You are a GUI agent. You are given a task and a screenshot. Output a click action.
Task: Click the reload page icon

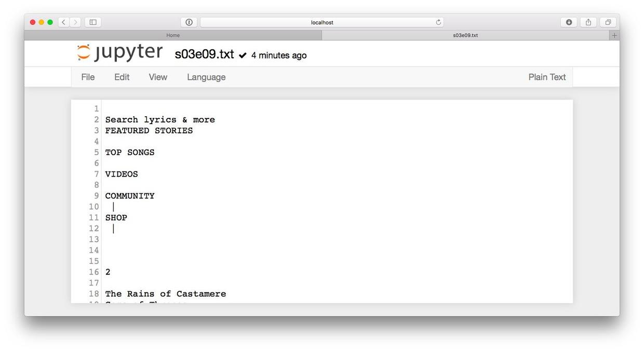438,22
